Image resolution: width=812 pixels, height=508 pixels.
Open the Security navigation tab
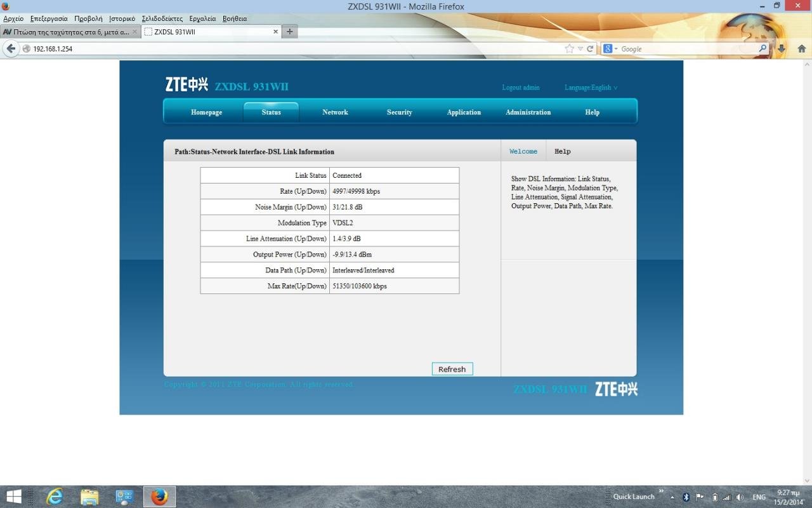(400, 112)
